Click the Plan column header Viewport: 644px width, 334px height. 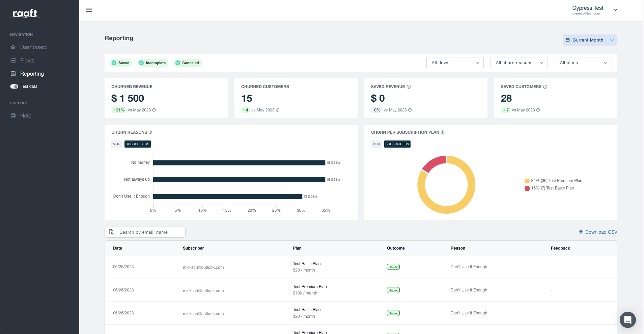pyautogui.click(x=297, y=248)
